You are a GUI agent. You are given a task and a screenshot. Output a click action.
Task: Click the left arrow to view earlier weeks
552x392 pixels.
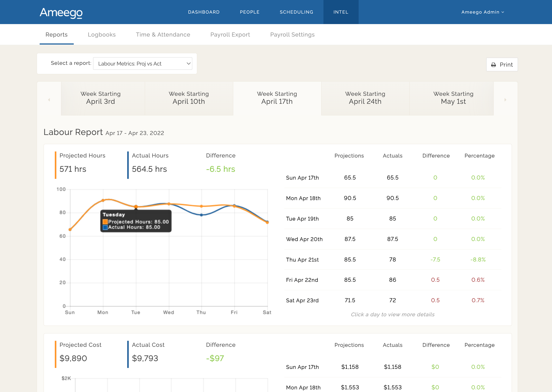pos(49,100)
